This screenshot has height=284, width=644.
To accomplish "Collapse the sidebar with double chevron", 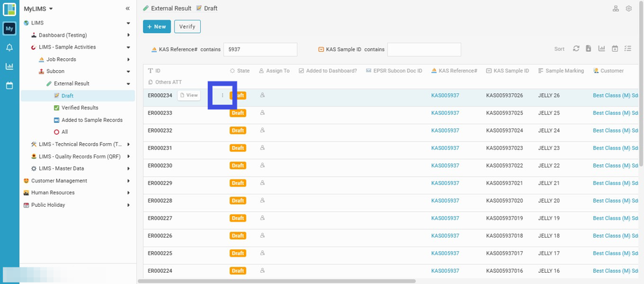I will 127,8.
